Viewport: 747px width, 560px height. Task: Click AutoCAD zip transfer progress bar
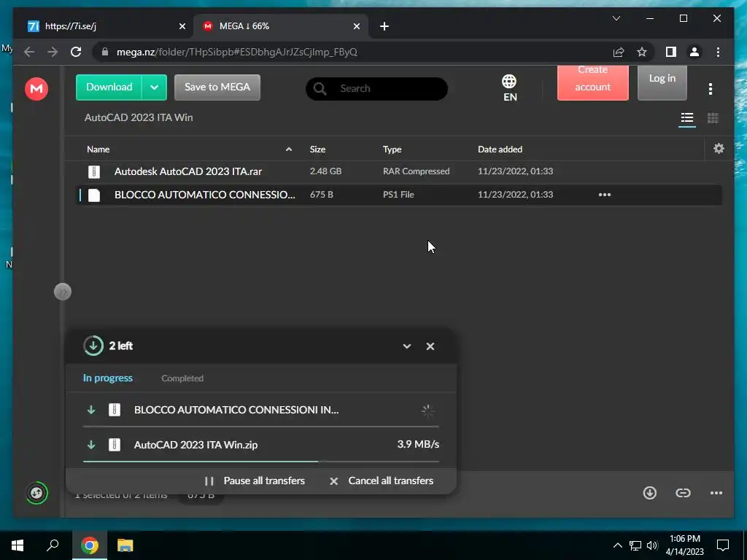(x=261, y=462)
